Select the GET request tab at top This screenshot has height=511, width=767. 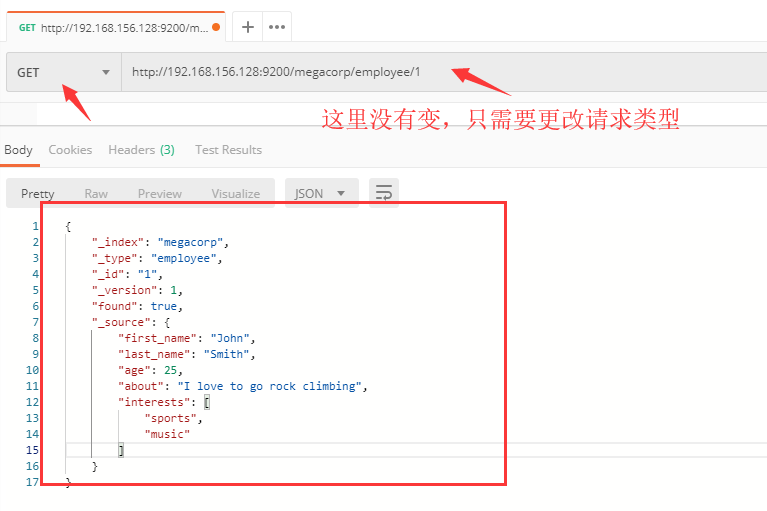tap(113, 27)
